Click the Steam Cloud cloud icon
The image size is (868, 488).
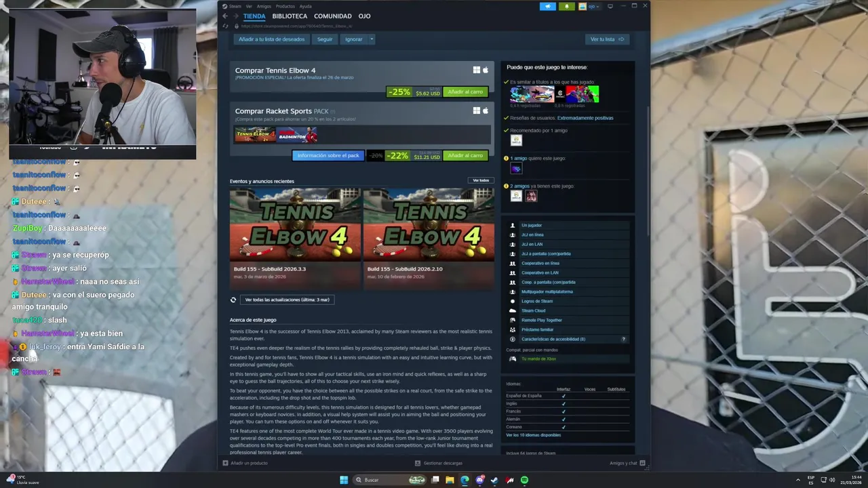[513, 310]
